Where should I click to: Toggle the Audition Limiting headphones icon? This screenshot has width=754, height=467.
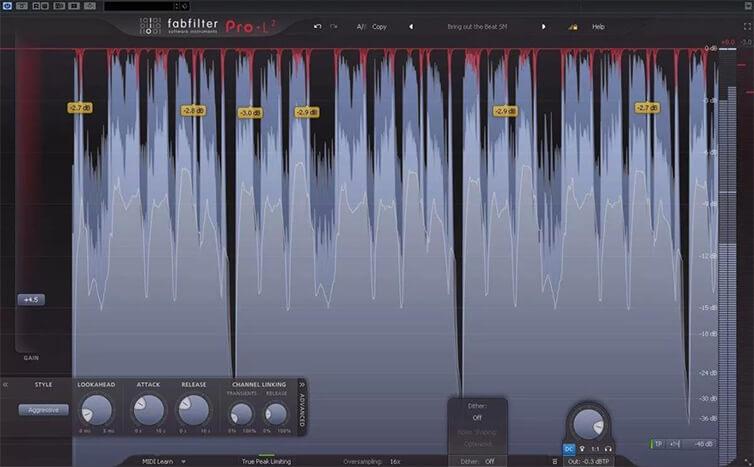tap(608, 449)
